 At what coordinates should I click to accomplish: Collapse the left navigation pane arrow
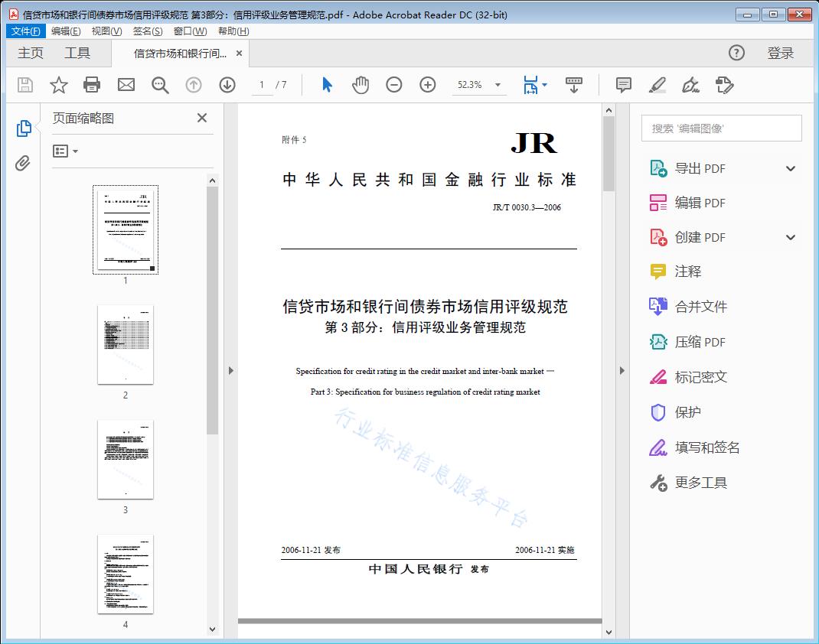point(230,371)
